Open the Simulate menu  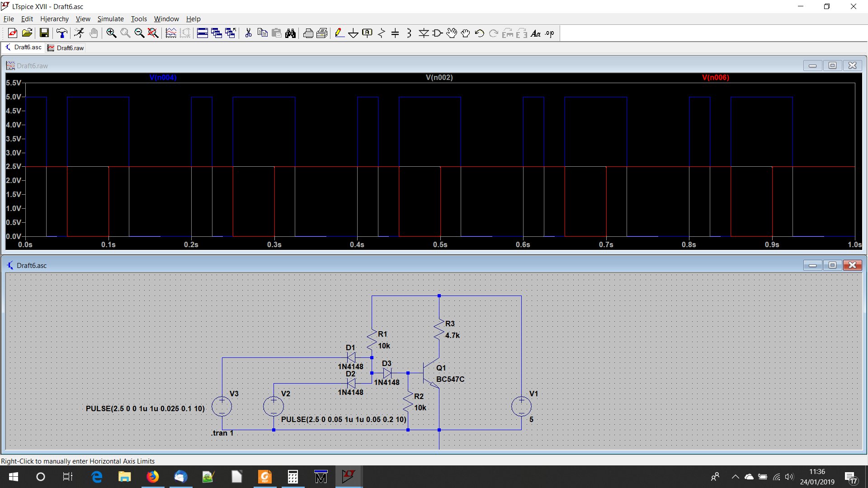(110, 19)
